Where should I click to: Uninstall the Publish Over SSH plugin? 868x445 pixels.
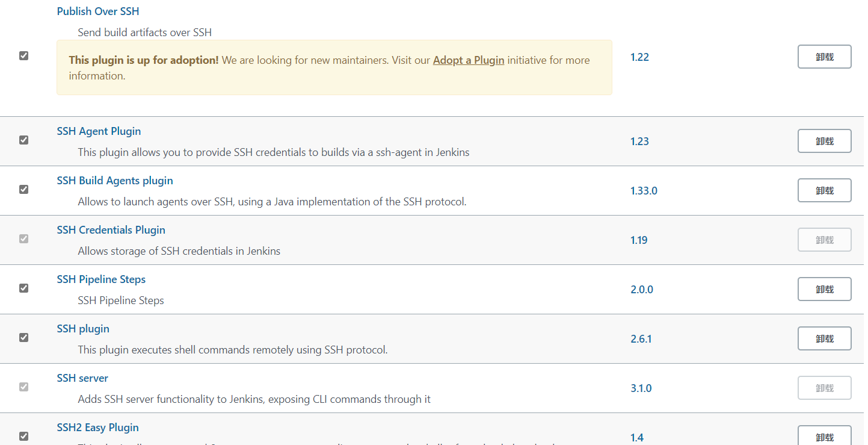825,57
